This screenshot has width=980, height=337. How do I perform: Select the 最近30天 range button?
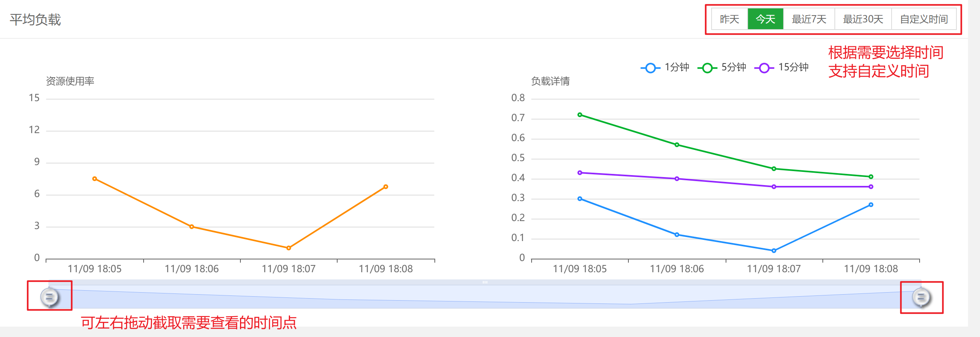tap(863, 19)
